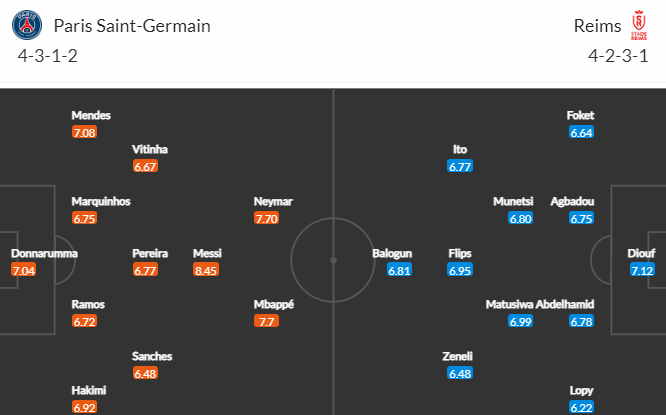This screenshot has height=415, width=666.
Task: Open the Reims team name link
Action: point(597,26)
